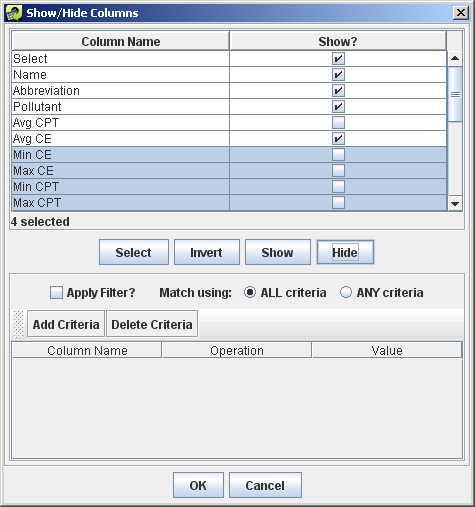Click Column Name header in criteria table

click(x=87, y=350)
